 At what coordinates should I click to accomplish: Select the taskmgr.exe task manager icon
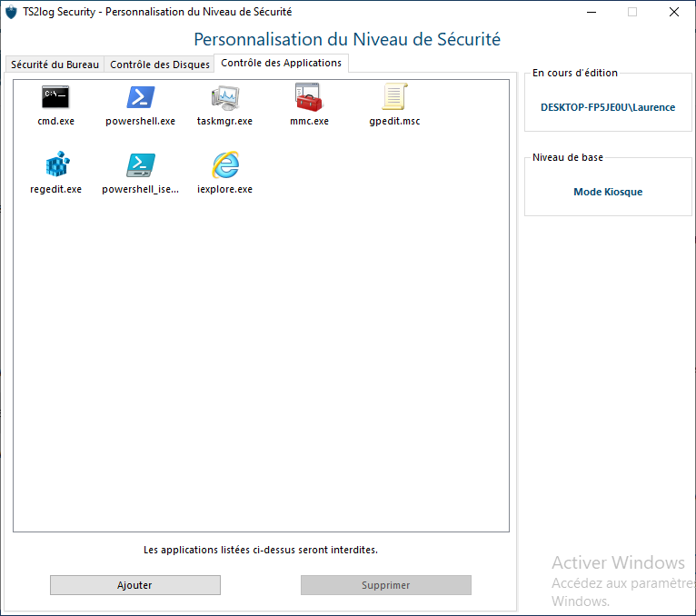point(225,97)
